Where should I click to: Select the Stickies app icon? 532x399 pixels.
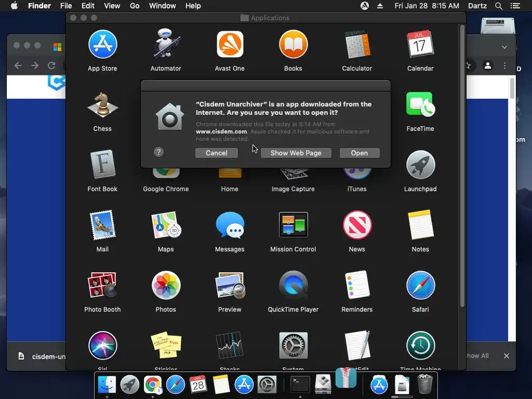click(x=166, y=345)
